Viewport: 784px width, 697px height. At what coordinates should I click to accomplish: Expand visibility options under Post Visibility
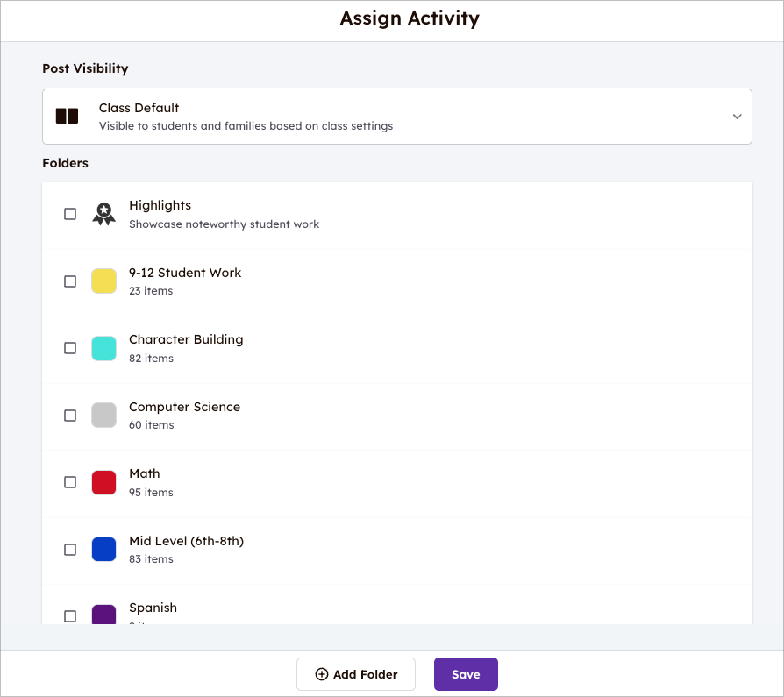coord(396,116)
